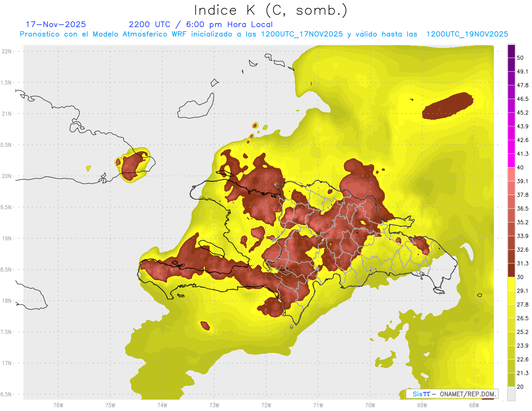Pick the bright yellow swatch between 29.1 and 30
Viewport: 532px width, 411px height.
511,284
